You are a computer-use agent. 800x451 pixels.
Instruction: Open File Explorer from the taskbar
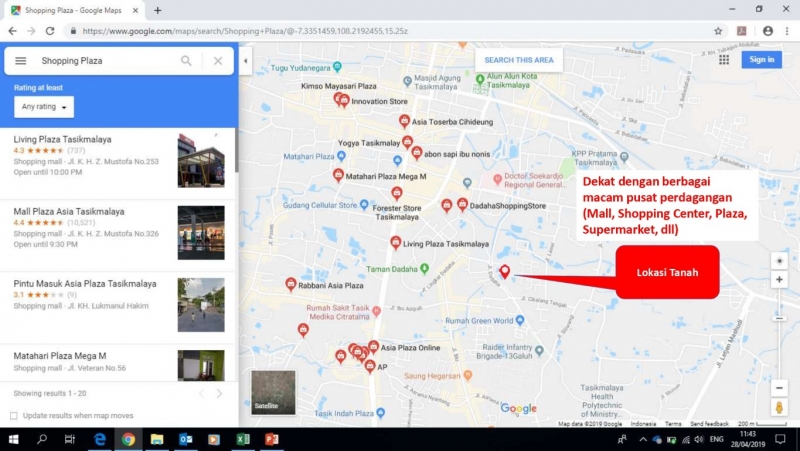[157, 439]
